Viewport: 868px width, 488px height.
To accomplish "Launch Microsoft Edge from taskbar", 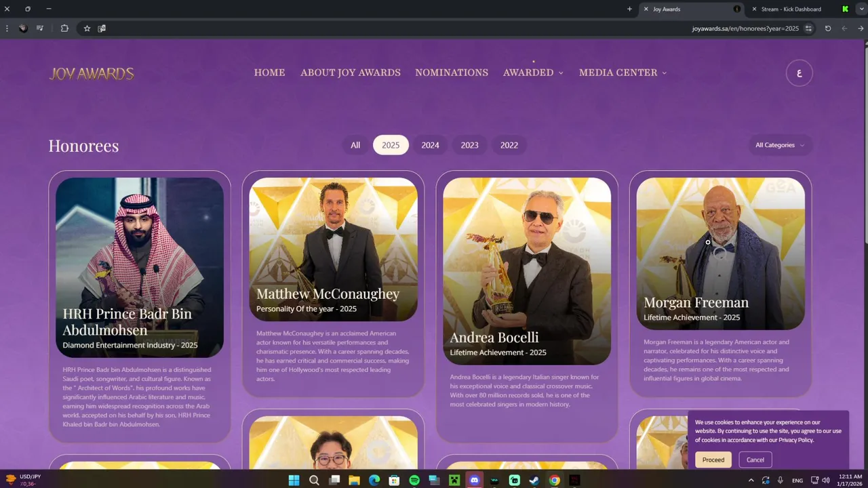I will pos(374,480).
